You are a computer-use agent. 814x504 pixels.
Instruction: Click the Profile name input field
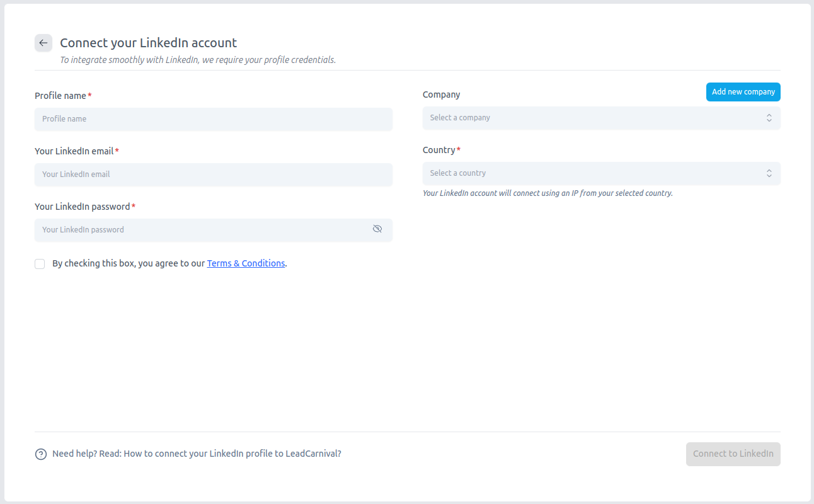(x=213, y=119)
